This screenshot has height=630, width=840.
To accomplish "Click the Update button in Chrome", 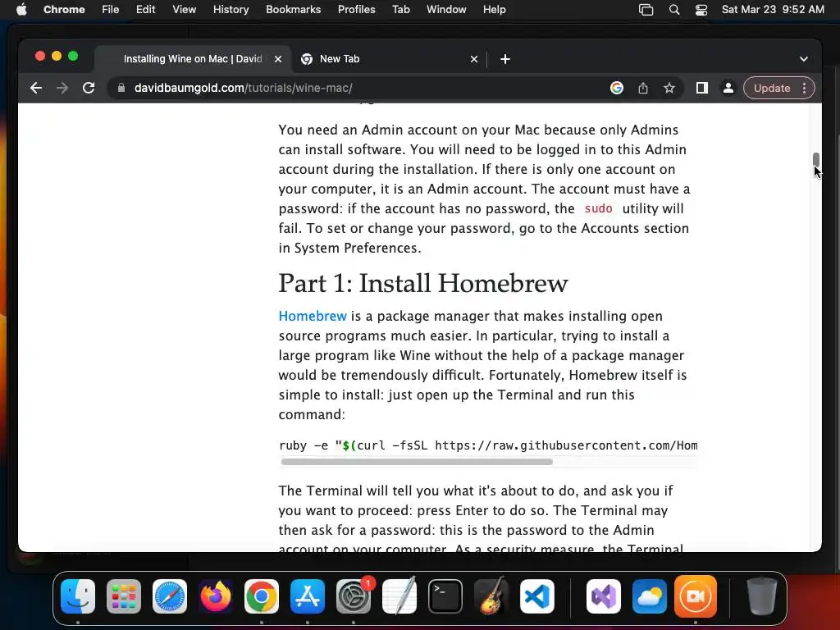I will 772,88.
